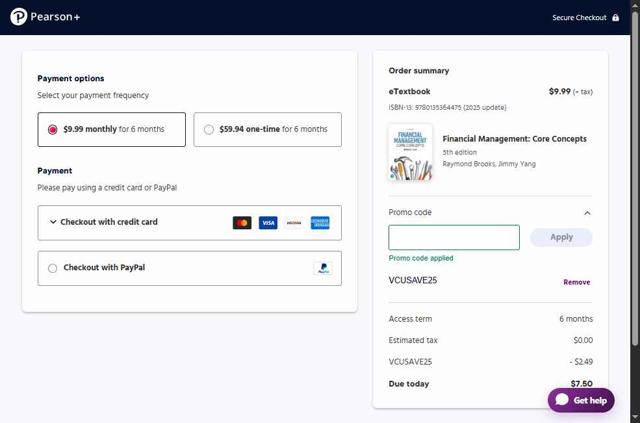
Task: Click the 'Payment options' heading
Action: point(71,78)
